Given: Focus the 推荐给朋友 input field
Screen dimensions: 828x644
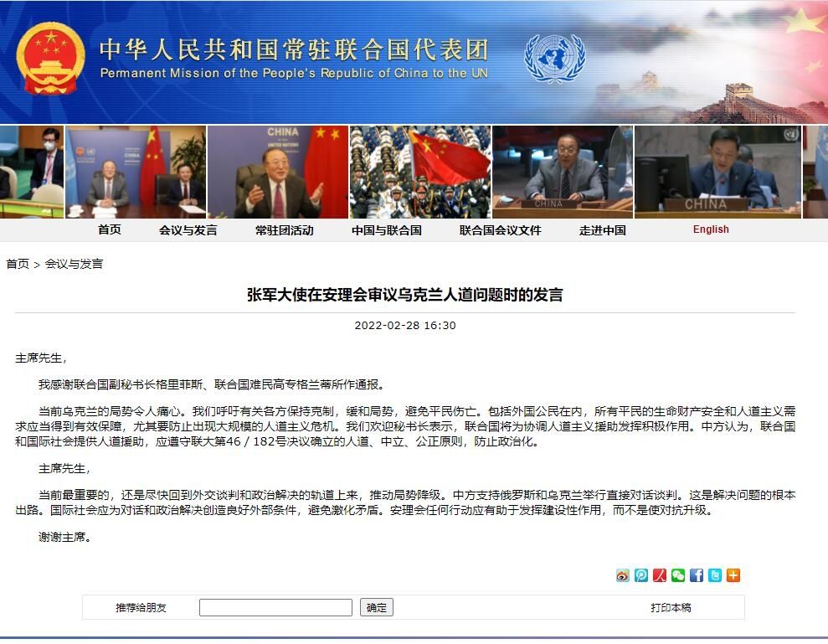Looking at the screenshot, I should [275, 607].
